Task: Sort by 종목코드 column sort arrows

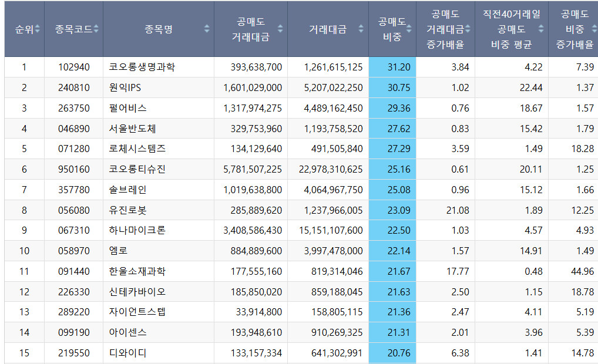Action: (96, 29)
